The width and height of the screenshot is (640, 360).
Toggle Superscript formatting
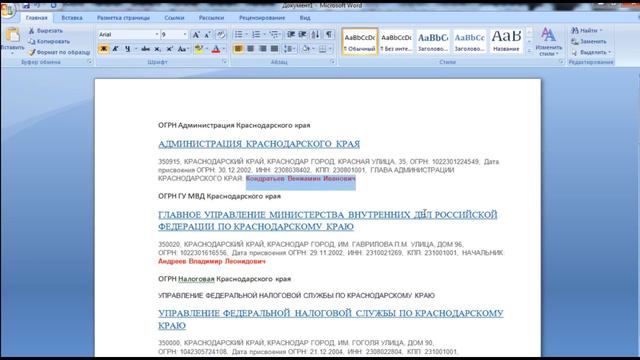coord(169,49)
